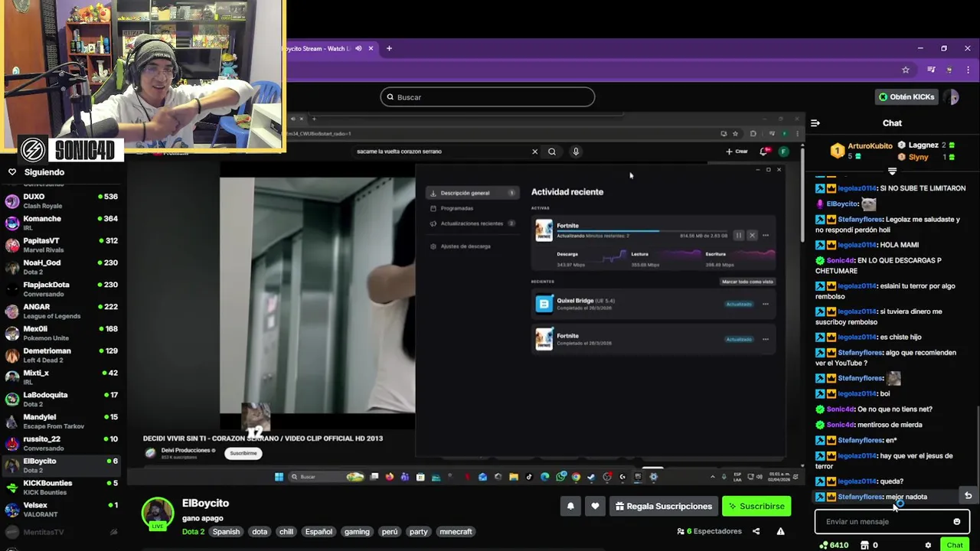This screenshot has height=551, width=980.
Task: Open a new browser tab
Action: (x=389, y=48)
